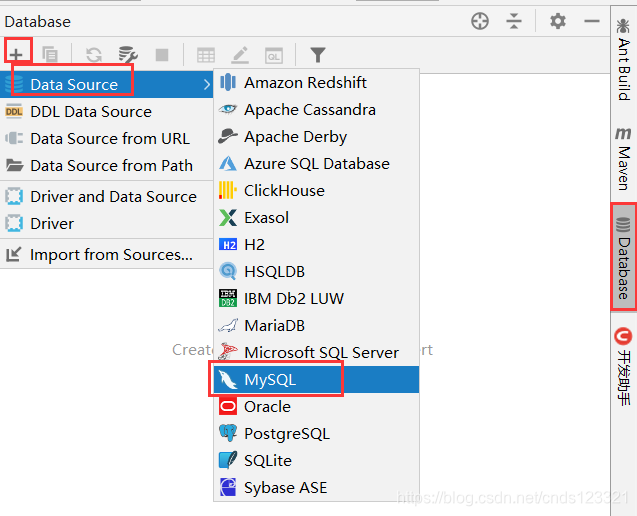The image size is (637, 516).
Task: Choose Driver and Data Source
Action: pyautogui.click(x=106, y=197)
